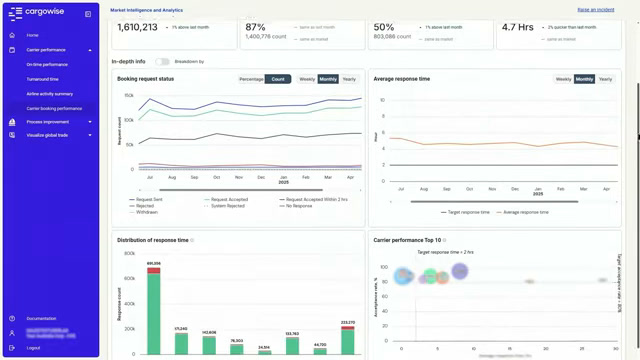Click the Visualize global trade icon
The image size is (640, 360).
[x=12, y=135]
